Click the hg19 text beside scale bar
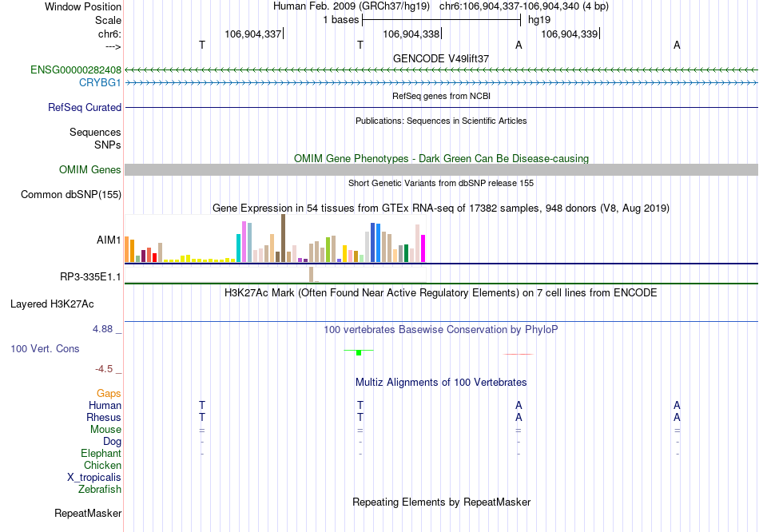The image size is (759, 532). [539, 20]
